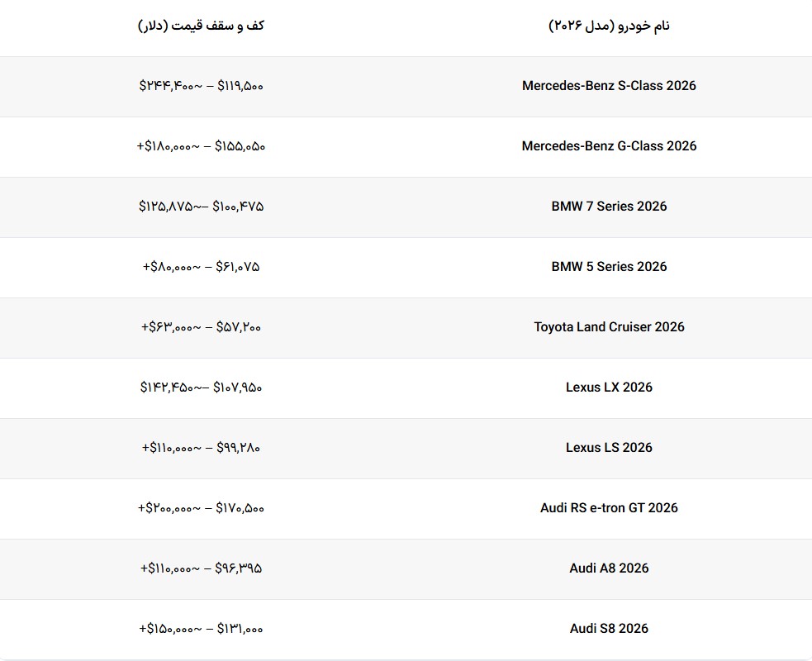Click the car name column header

[609, 26]
